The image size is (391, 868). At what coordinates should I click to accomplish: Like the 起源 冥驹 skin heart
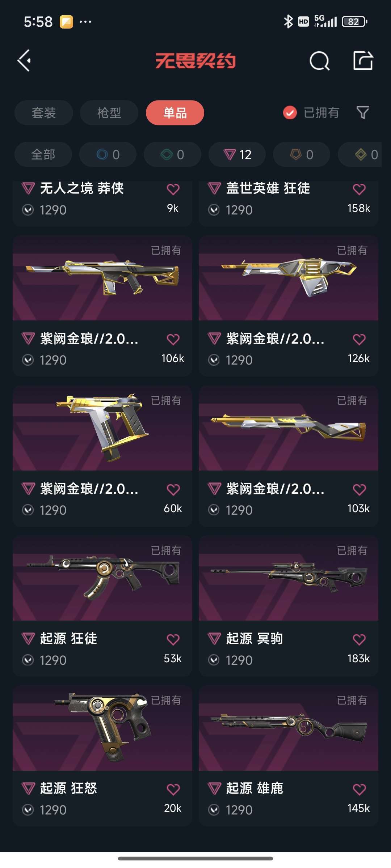(x=359, y=639)
